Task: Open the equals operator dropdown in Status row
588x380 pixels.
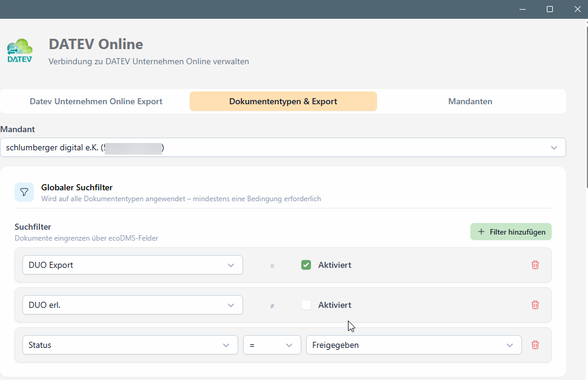Action: [x=272, y=345]
